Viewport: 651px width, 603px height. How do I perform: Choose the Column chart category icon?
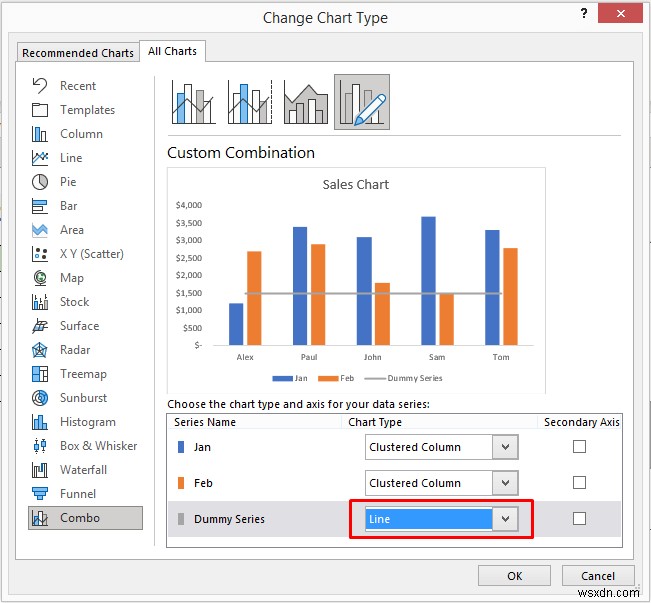40,134
